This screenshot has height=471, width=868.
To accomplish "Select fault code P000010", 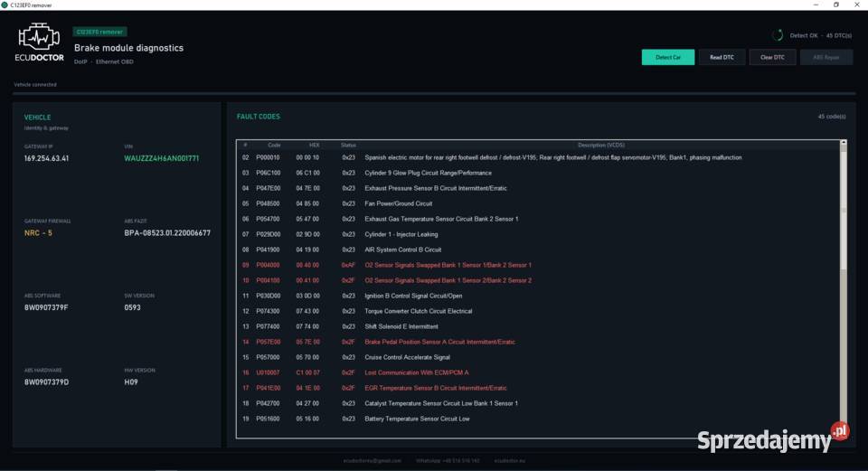I will point(268,157).
